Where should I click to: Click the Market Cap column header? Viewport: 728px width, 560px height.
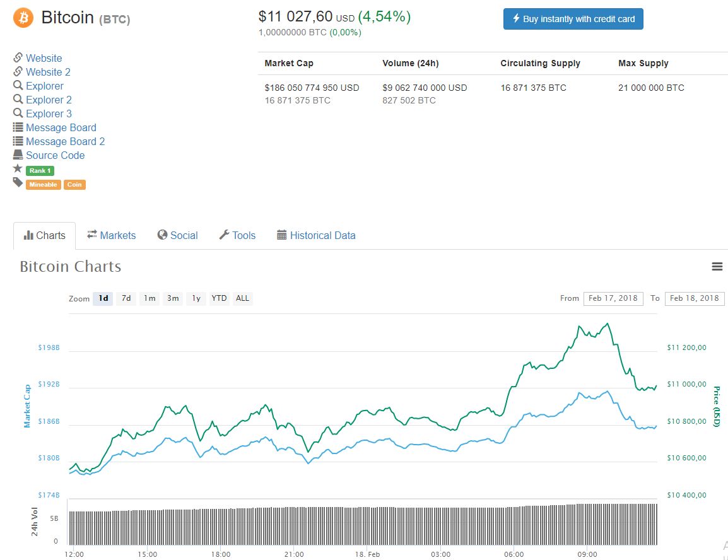click(x=289, y=63)
